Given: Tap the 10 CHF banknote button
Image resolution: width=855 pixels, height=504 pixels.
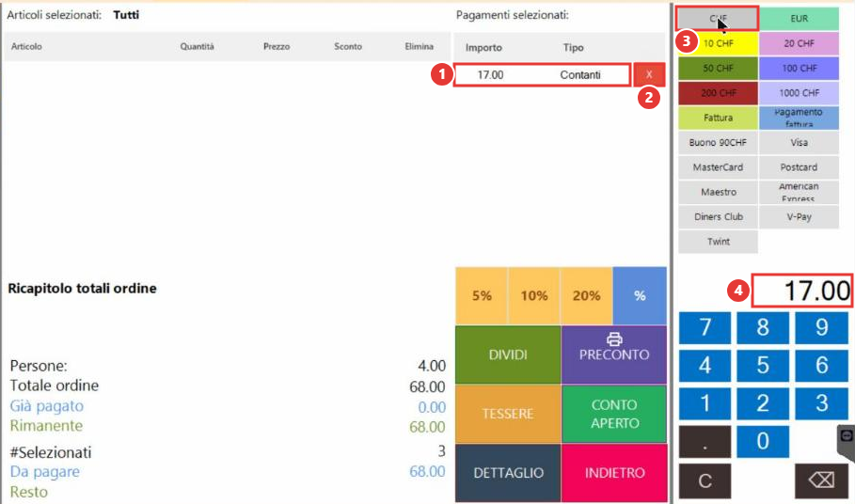Looking at the screenshot, I should click(718, 43).
